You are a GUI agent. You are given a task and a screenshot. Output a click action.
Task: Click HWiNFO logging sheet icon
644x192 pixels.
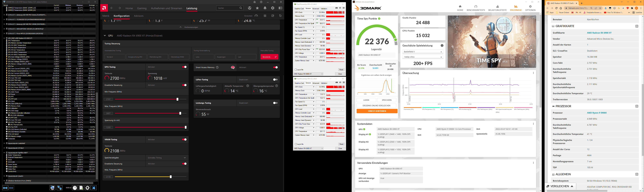click(x=81, y=188)
